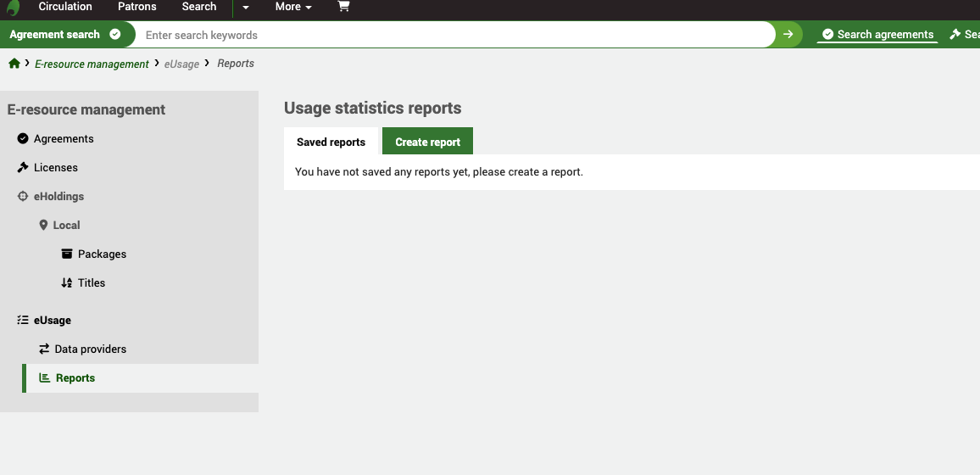
Task: Select the Saved reports tab
Action: click(331, 142)
